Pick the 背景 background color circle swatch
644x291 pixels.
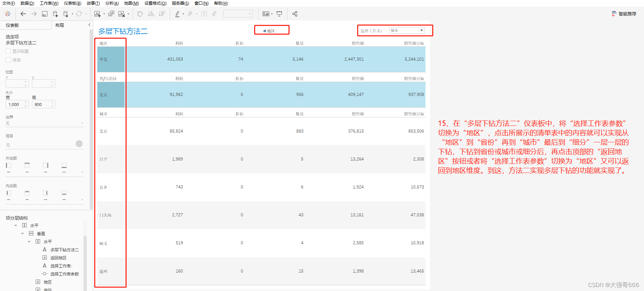(x=79, y=144)
